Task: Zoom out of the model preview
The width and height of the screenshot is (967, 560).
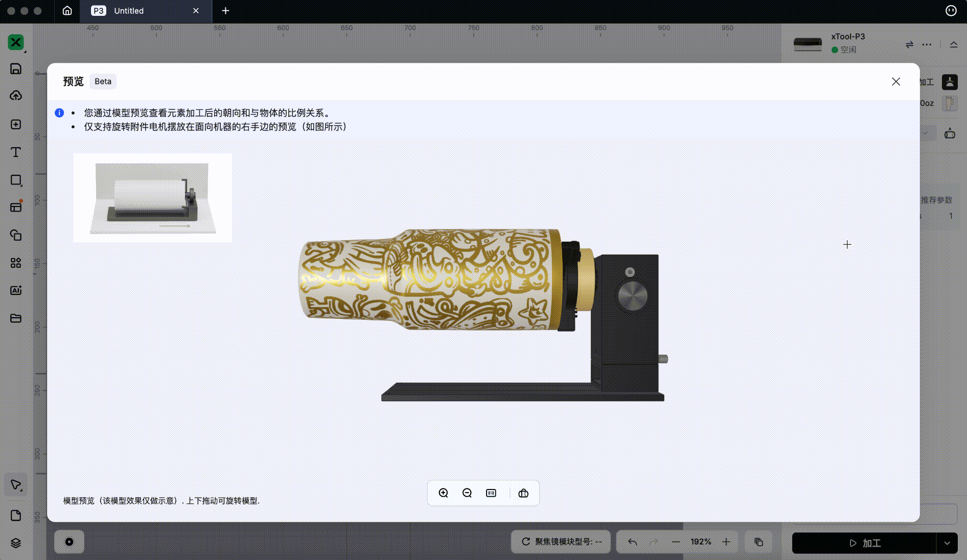Action: click(467, 493)
